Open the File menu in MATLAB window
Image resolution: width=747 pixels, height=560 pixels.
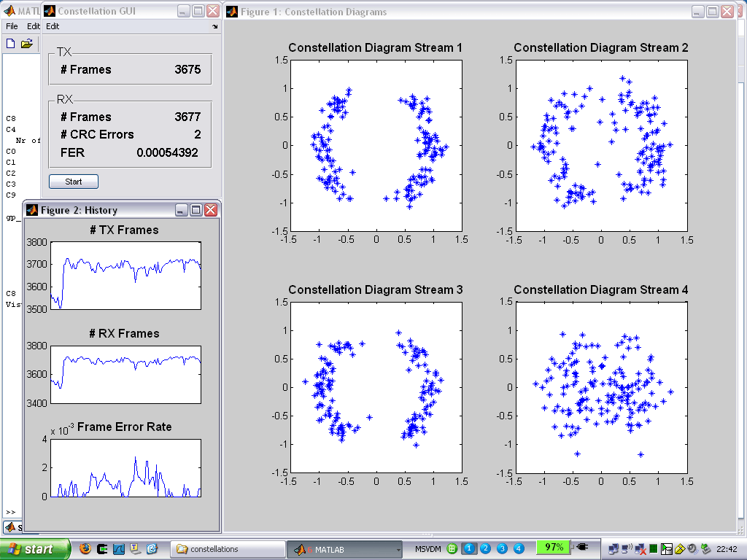click(12, 26)
